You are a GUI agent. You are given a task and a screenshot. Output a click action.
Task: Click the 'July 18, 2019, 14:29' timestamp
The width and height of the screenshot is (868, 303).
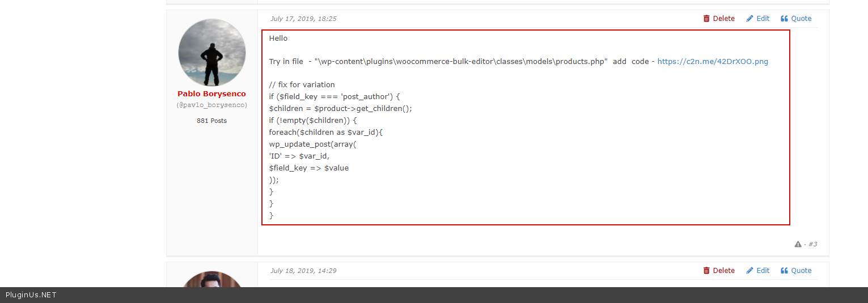tap(303, 271)
